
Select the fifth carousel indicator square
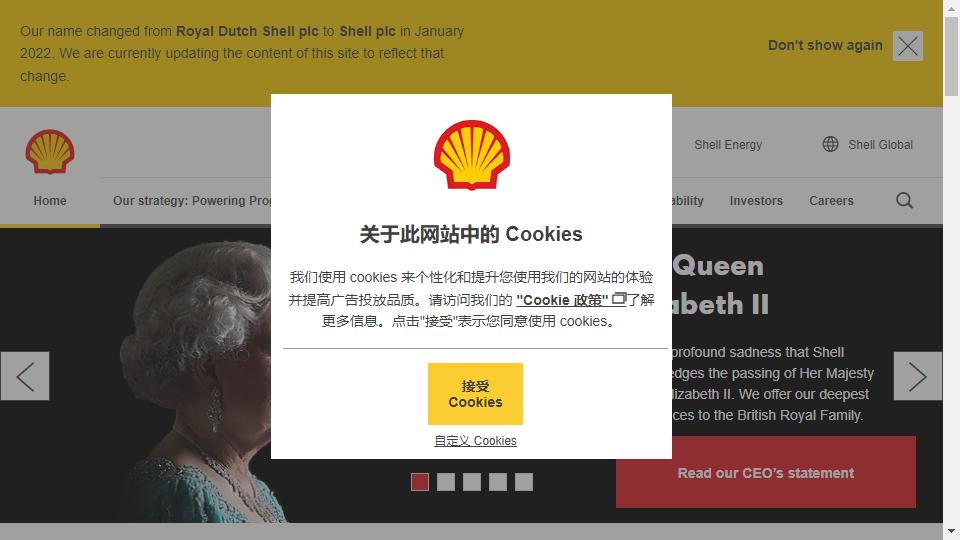coord(523,482)
